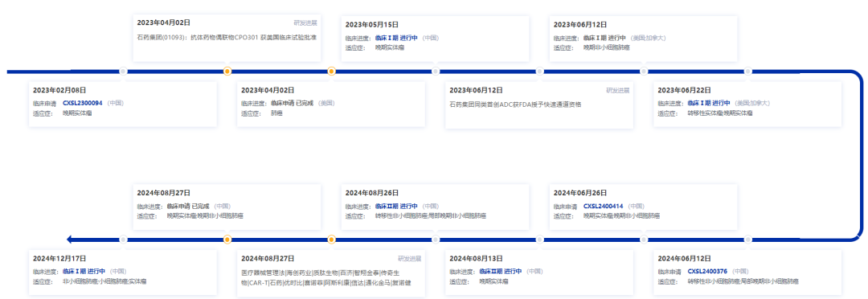Click the orange timeline dot for 2023年04月02日 clinical application
This screenshot has width=868, height=299.
click(x=332, y=71)
